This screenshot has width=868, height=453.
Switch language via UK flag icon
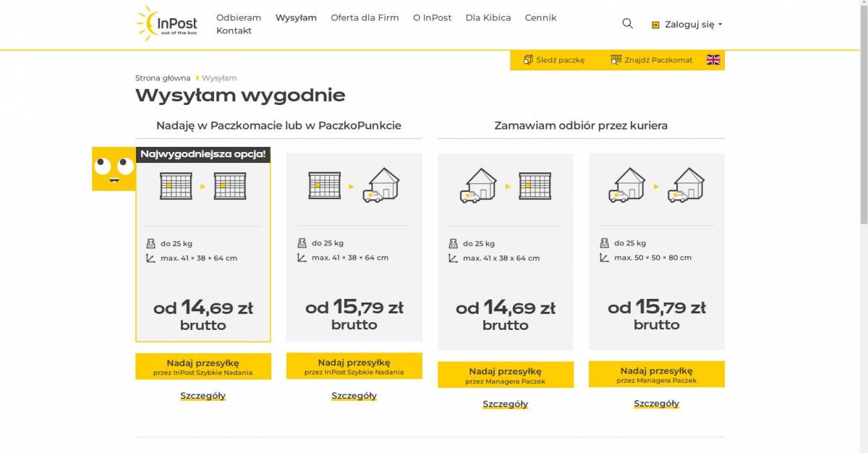click(713, 60)
